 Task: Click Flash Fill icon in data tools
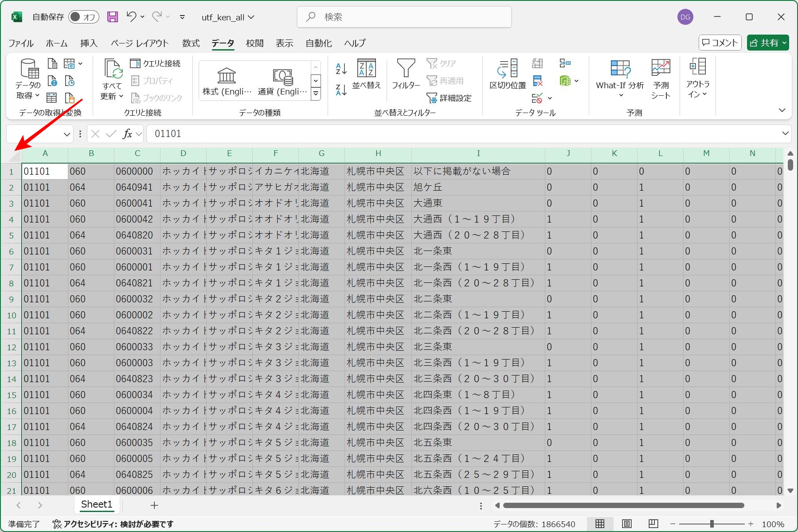pyautogui.click(x=537, y=63)
